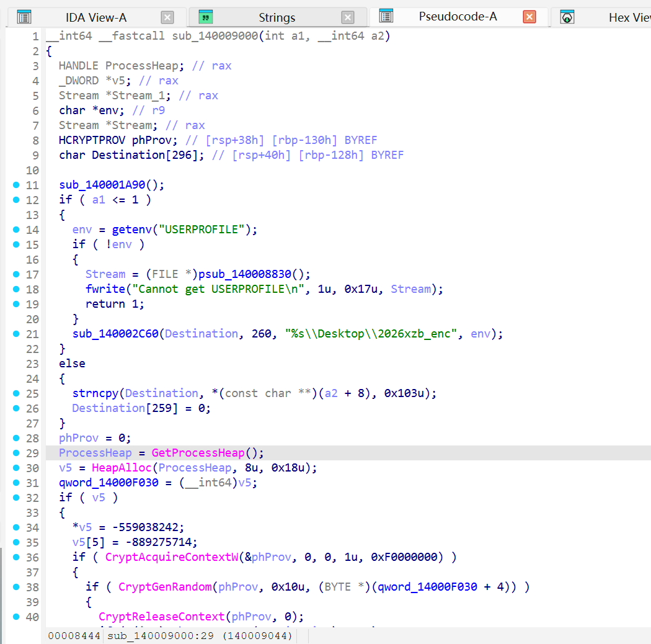The image size is (651, 644).
Task: Follow the sub_140001A90 call
Action: [x=102, y=185]
